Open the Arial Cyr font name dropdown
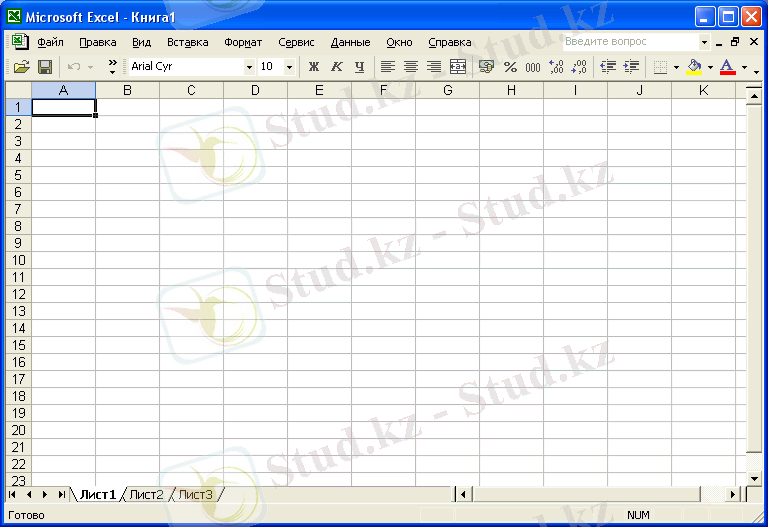This screenshot has height=527, width=768. pos(249,67)
